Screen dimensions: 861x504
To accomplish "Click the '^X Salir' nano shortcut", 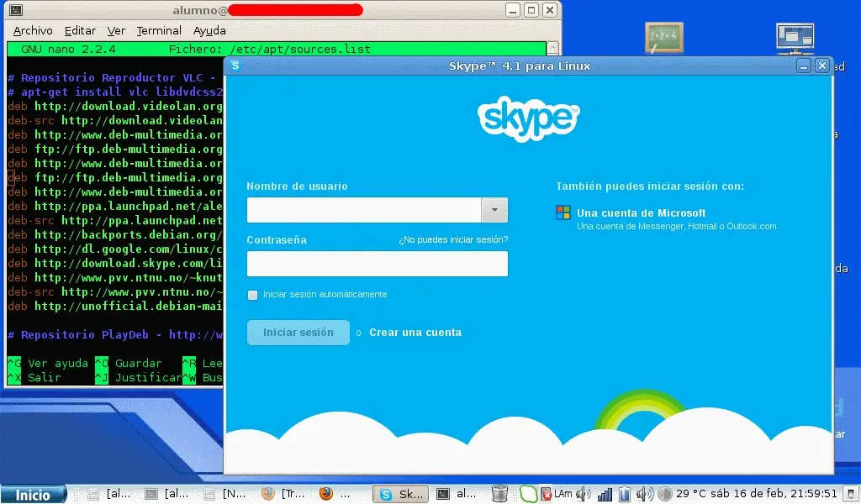I will coord(34,377).
